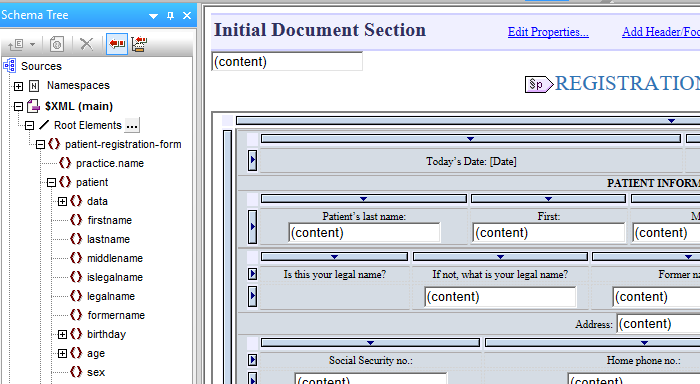The width and height of the screenshot is (700, 384).
Task: Click the age element braces icon
Action: coord(76,353)
